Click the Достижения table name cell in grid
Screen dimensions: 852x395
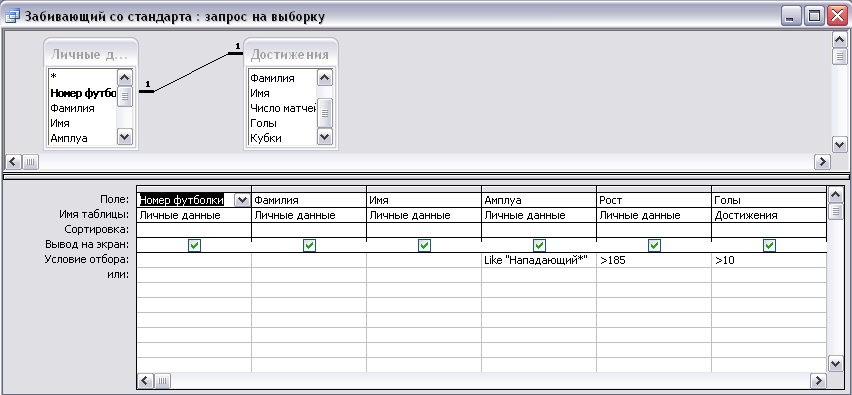point(769,215)
